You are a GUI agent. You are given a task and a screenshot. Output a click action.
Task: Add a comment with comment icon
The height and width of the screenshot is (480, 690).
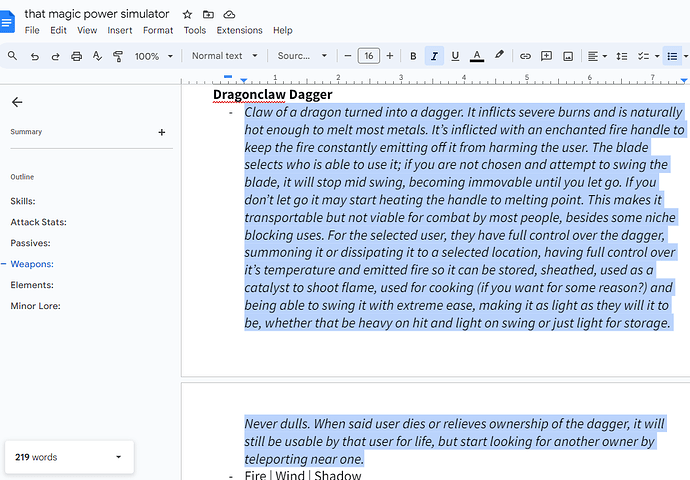[546, 56]
